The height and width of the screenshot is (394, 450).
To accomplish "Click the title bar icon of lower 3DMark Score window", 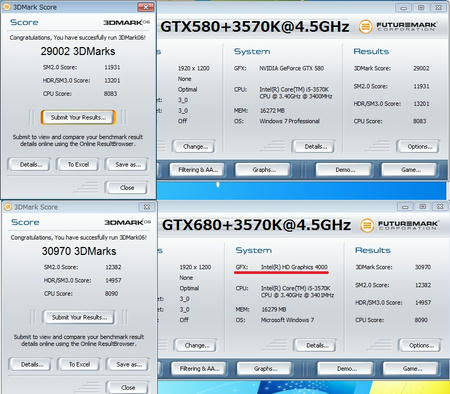I will [8, 207].
